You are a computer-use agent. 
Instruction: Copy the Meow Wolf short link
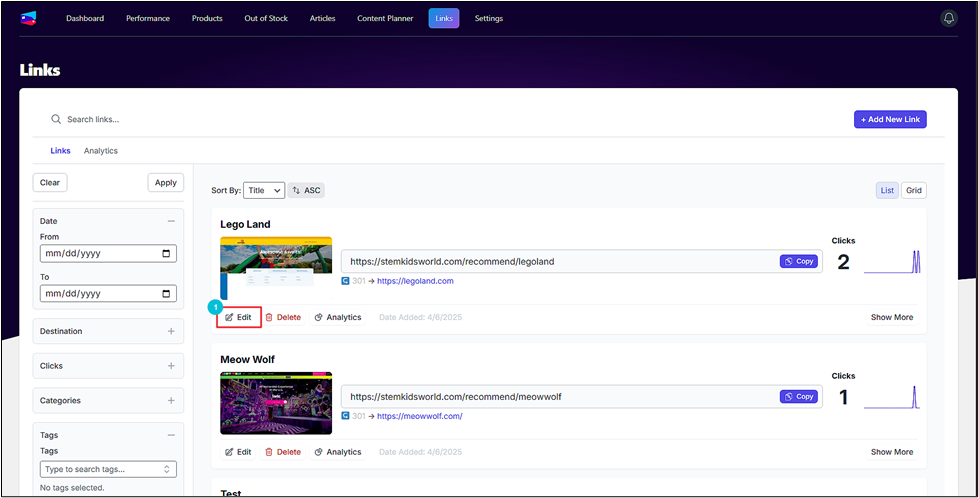pos(799,396)
